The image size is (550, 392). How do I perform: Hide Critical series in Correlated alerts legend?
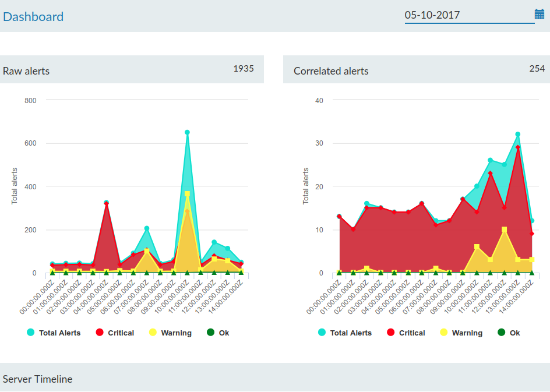406,333
